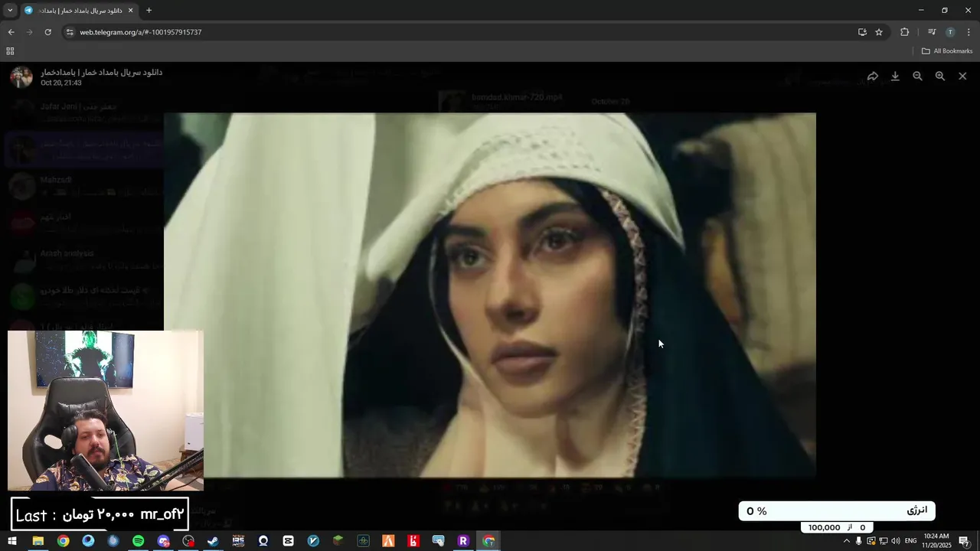The image size is (980, 551).
Task: Reload the Telegram web page
Action: pyautogui.click(x=47, y=32)
